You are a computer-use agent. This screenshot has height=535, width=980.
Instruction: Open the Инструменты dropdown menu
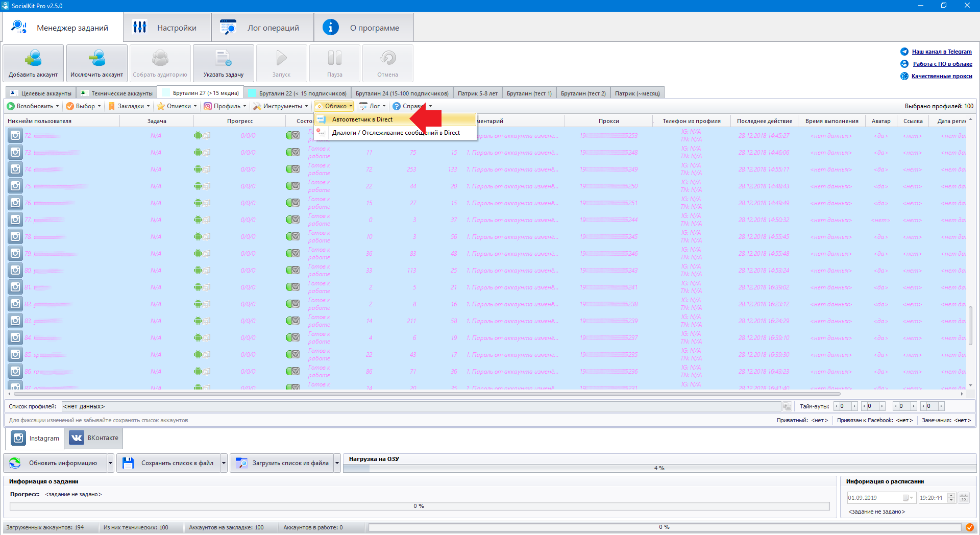tap(281, 106)
